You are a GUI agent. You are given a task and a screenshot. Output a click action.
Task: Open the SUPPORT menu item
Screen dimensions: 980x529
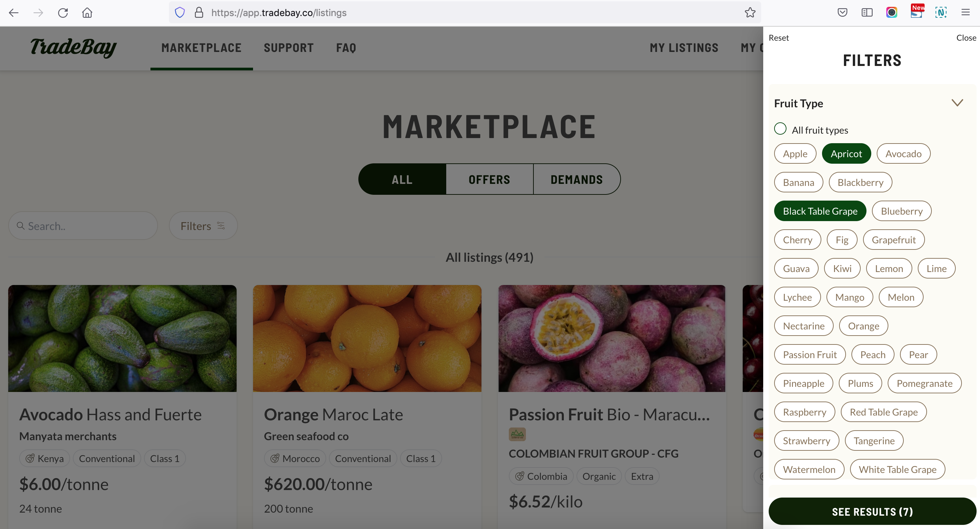point(289,48)
